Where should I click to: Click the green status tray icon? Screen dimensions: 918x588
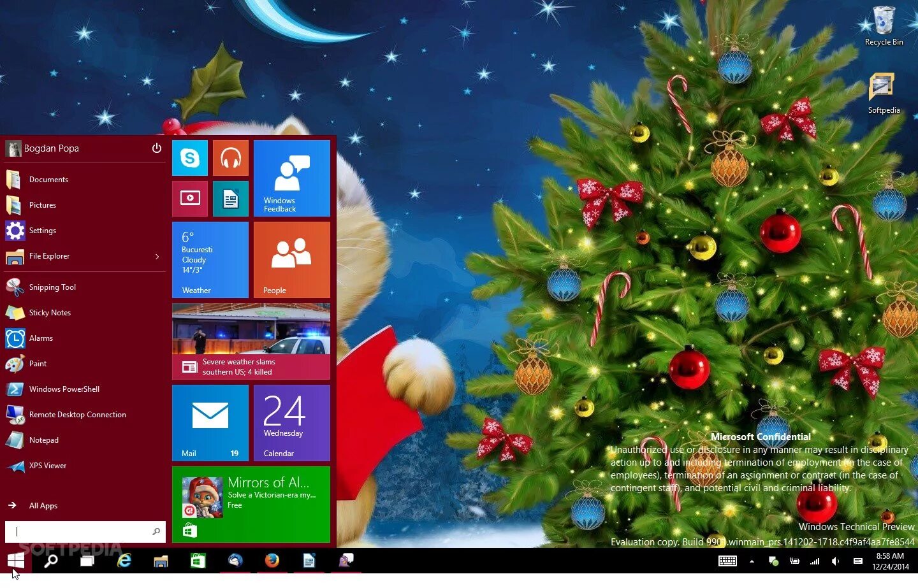tap(773, 561)
